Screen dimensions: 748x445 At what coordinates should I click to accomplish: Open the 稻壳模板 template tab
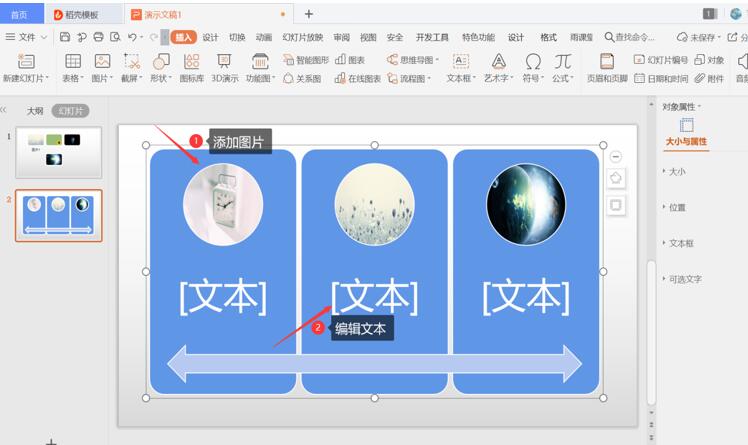(x=83, y=14)
